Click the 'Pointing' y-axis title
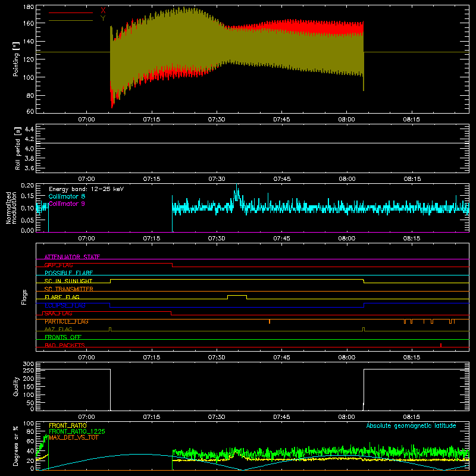Image resolution: width=476 pixels, height=476 pixels. (16, 59)
